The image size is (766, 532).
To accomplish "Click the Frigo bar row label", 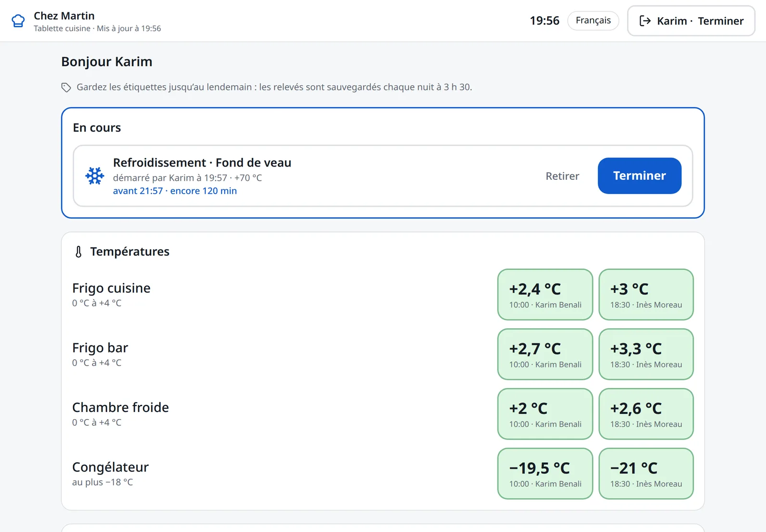I will pyautogui.click(x=100, y=348).
